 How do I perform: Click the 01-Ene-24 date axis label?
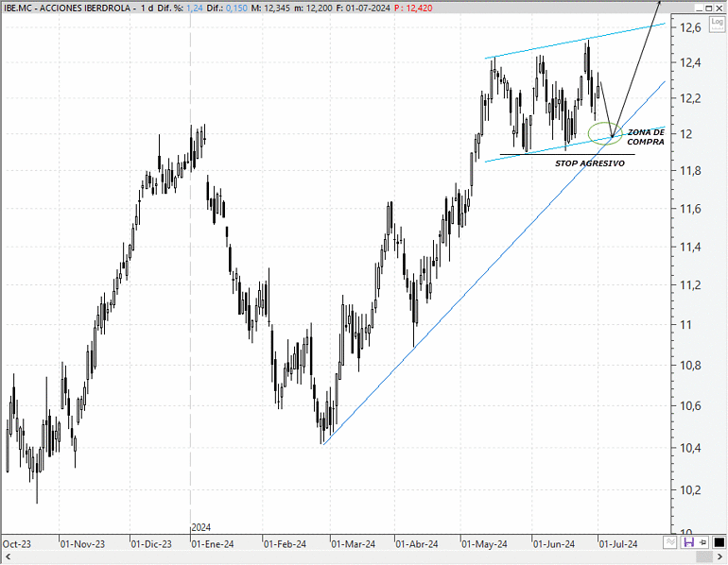(213, 544)
